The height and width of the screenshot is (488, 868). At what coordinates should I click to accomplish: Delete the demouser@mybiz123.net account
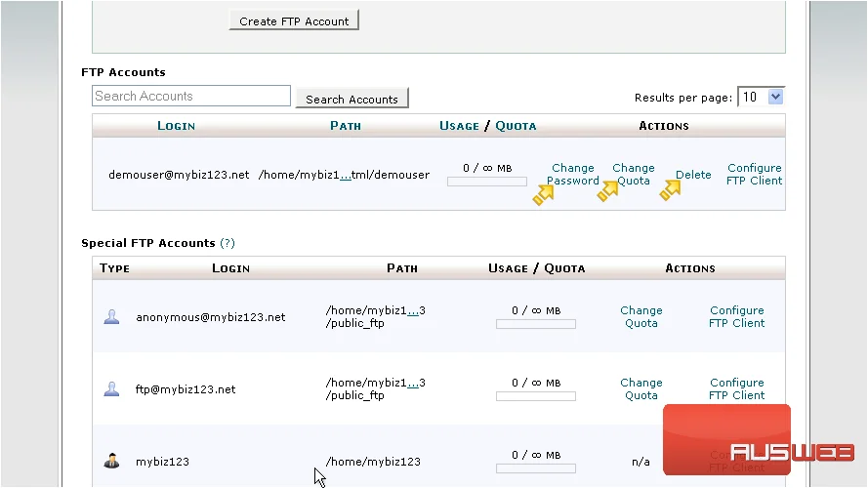click(x=693, y=175)
